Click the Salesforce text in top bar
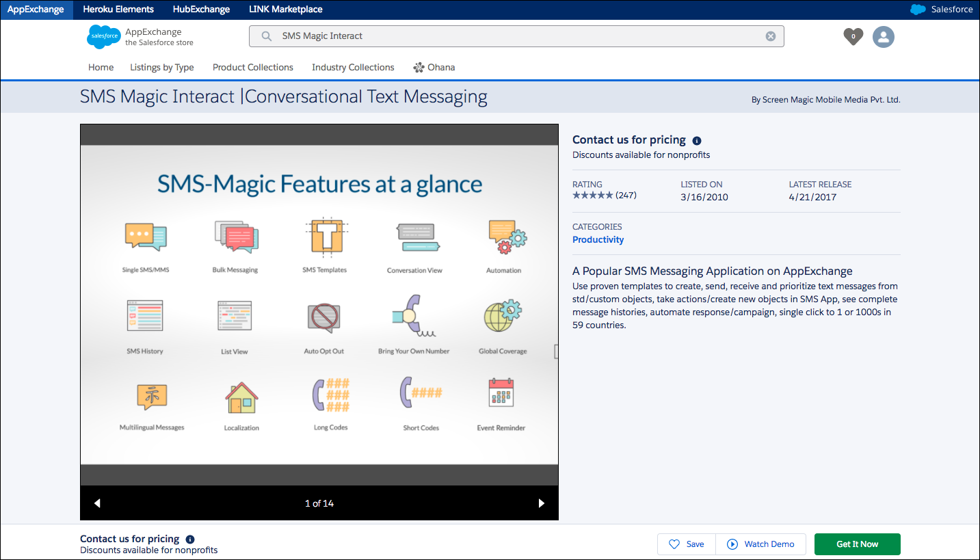Image resolution: width=980 pixels, height=560 pixels. (952, 10)
